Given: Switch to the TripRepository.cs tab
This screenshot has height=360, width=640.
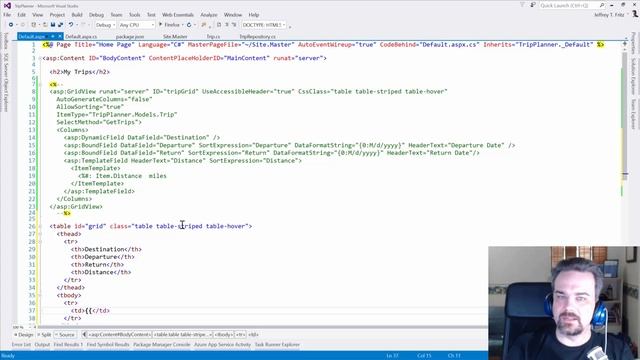Looking at the screenshot, I should click(x=258, y=36).
